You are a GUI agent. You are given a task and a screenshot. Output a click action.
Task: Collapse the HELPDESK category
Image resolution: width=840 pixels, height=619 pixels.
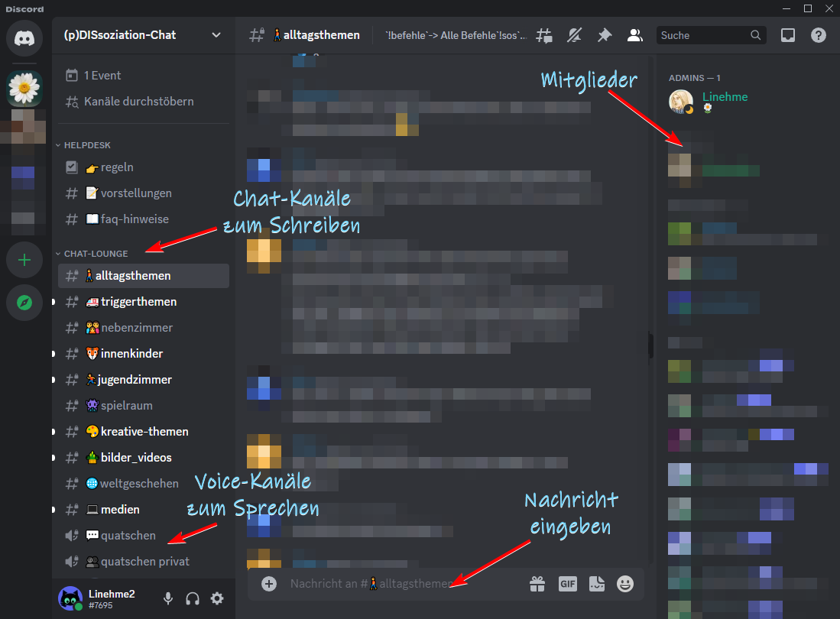[x=87, y=145]
